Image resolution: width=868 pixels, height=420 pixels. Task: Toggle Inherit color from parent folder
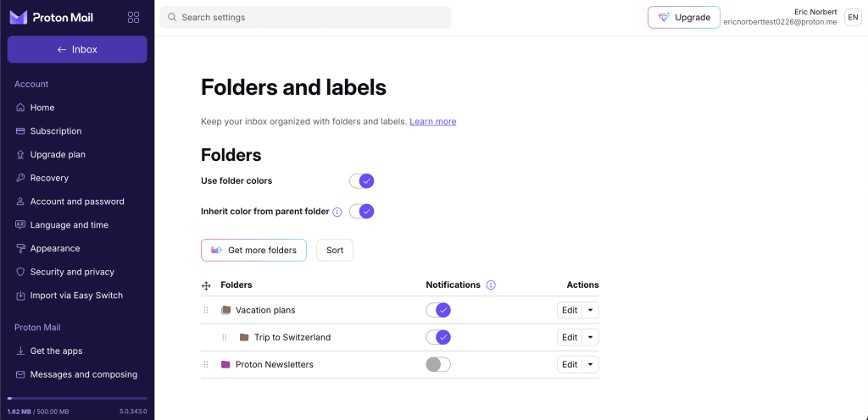tap(362, 211)
